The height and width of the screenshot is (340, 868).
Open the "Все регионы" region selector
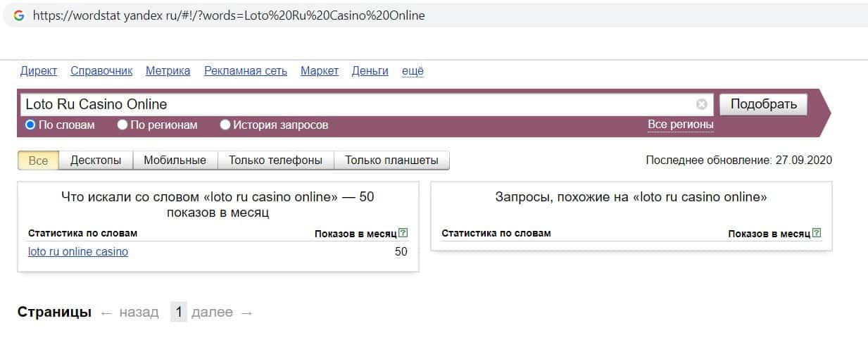click(680, 125)
